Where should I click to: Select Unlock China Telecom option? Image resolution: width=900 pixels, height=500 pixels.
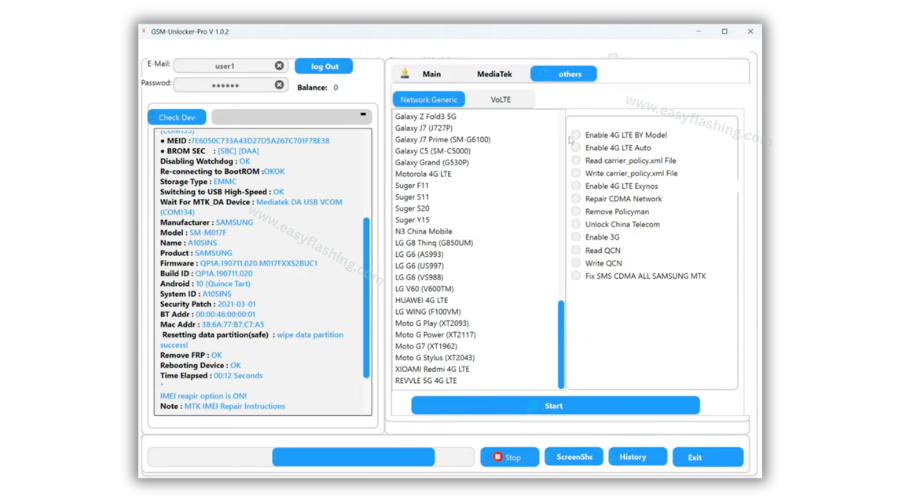(x=576, y=224)
